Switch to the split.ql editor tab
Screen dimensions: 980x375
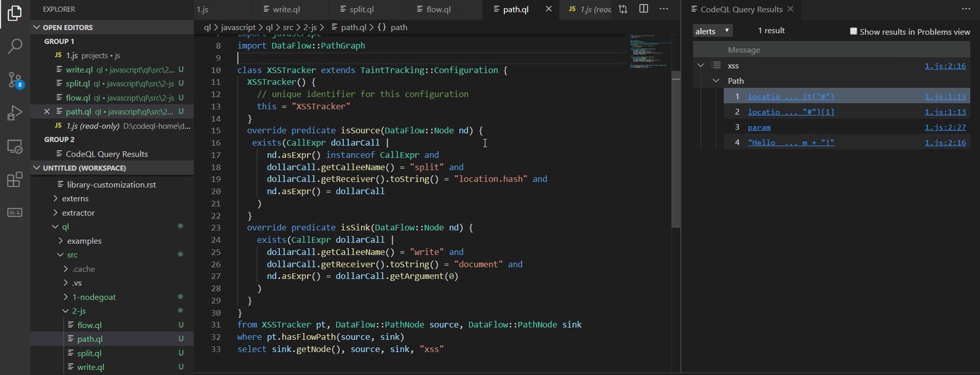[x=361, y=9]
